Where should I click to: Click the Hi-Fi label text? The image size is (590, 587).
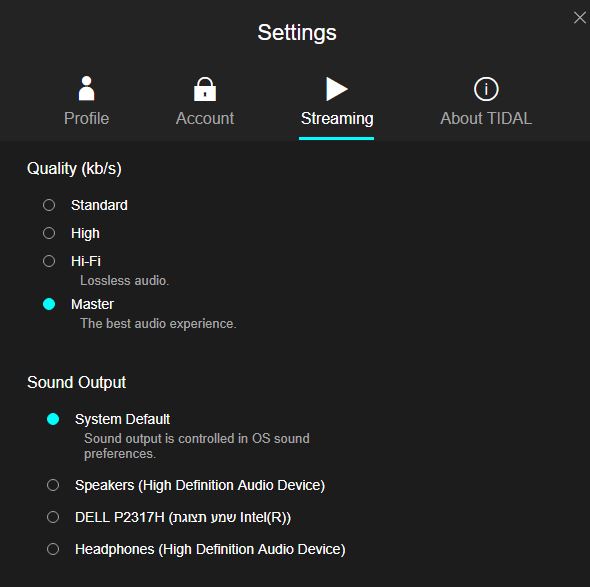(x=86, y=261)
